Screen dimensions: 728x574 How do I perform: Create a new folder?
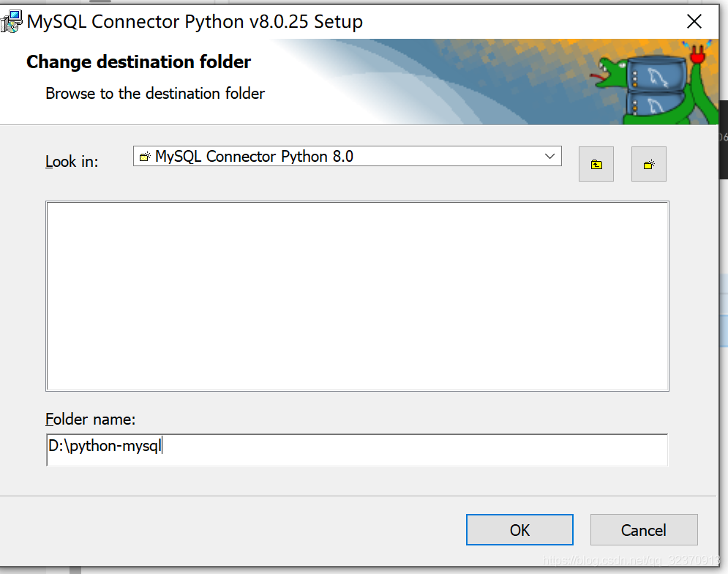(648, 164)
